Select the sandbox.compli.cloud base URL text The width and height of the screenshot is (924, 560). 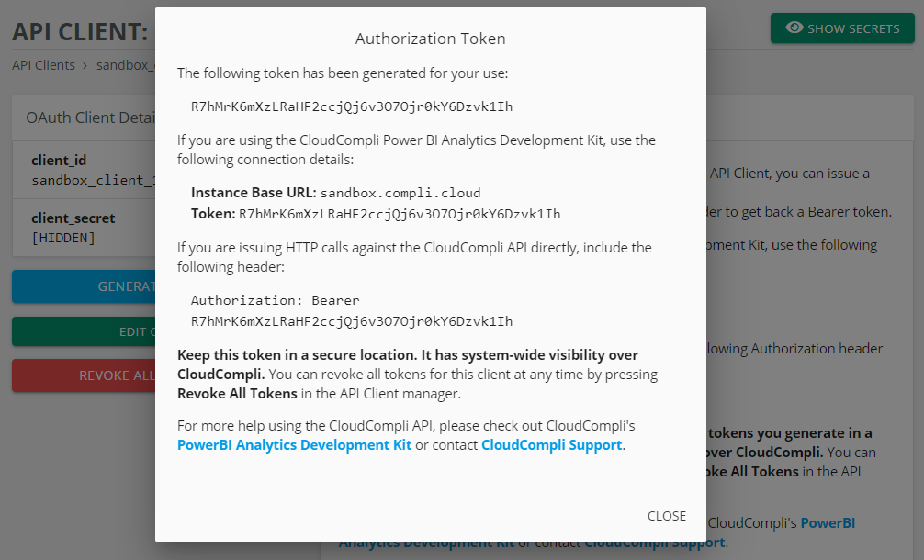400,193
